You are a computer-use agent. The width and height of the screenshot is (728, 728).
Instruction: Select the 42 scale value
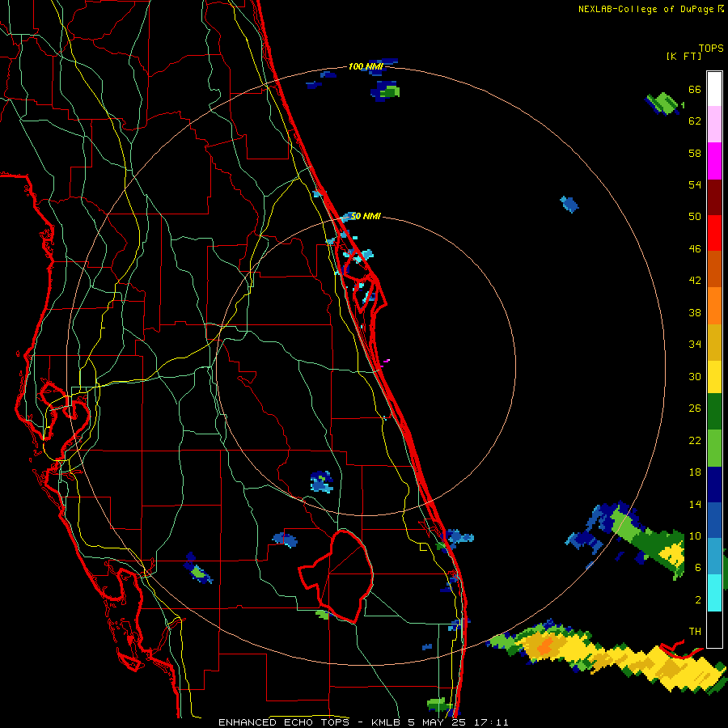coord(695,281)
